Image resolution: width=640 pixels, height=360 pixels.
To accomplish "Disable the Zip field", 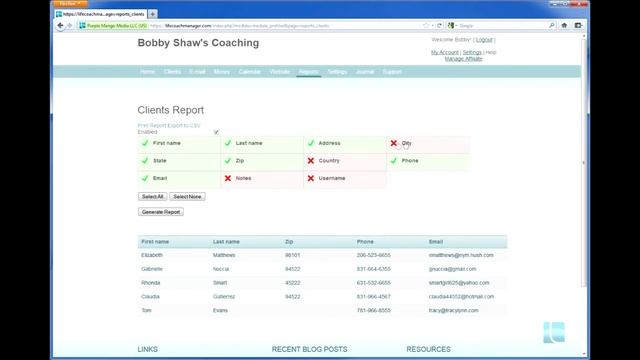I will [x=262, y=161].
